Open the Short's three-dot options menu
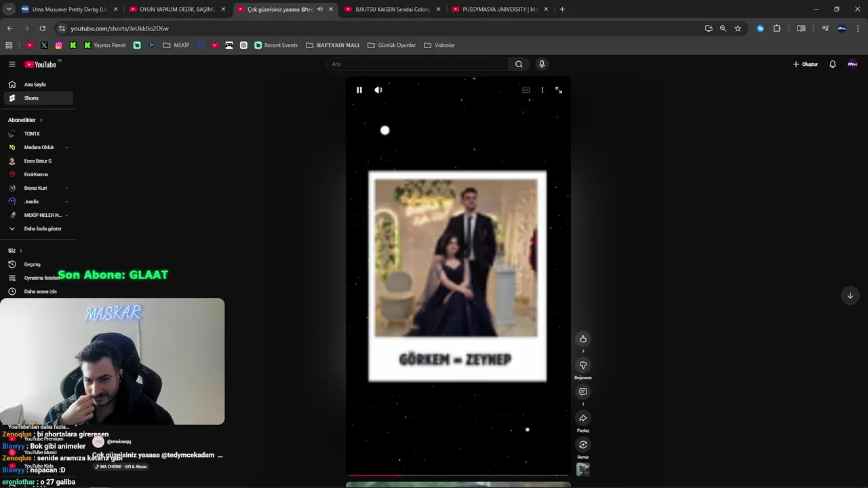Screen dimensions: 868x488 click(542, 89)
